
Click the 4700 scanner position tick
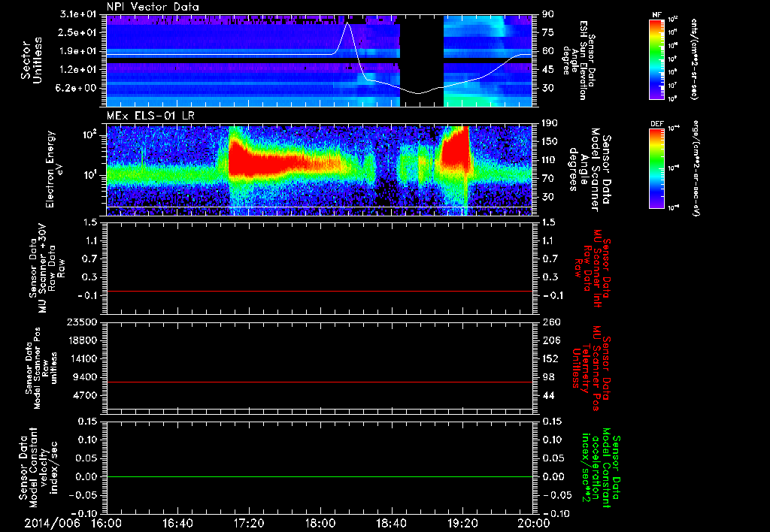[84, 395]
